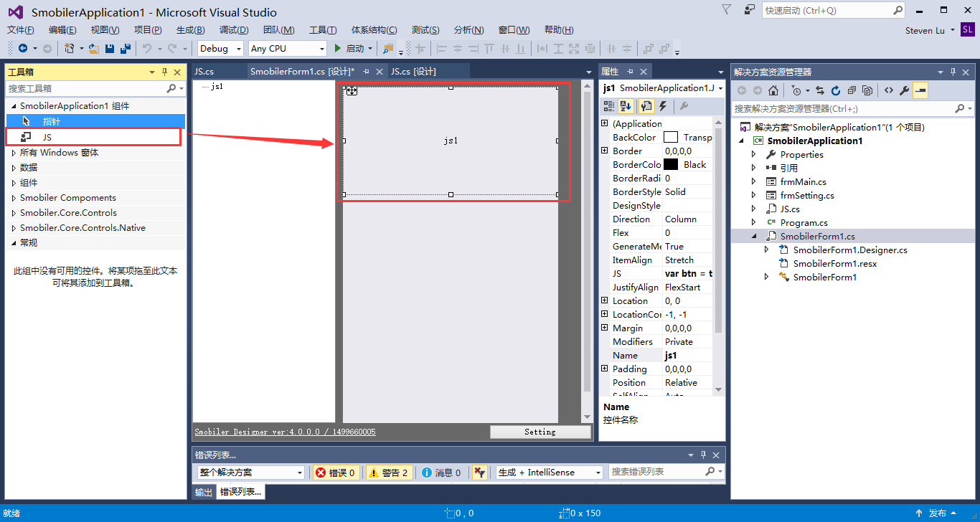Click the SL user account badge
The image size is (980, 522).
[x=968, y=30]
